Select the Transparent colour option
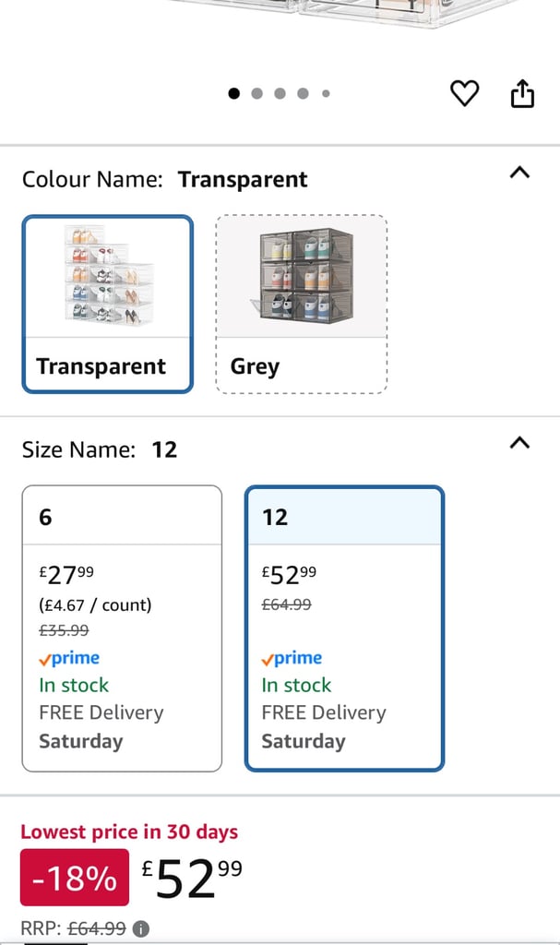The height and width of the screenshot is (945, 560). click(x=108, y=305)
